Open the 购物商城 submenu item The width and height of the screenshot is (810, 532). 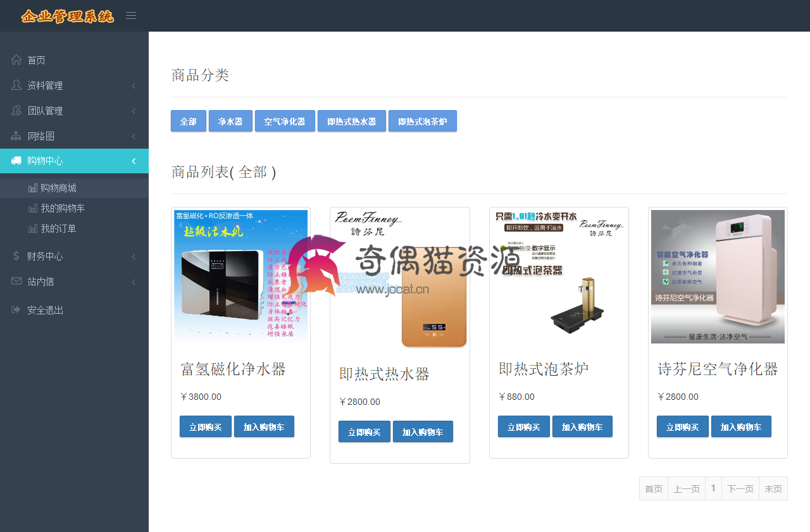pos(74,188)
